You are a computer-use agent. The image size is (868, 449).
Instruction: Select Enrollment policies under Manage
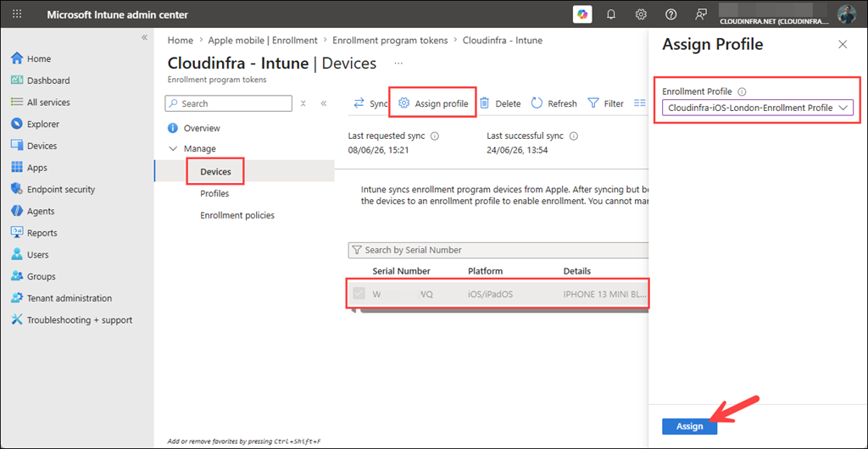pyautogui.click(x=237, y=216)
